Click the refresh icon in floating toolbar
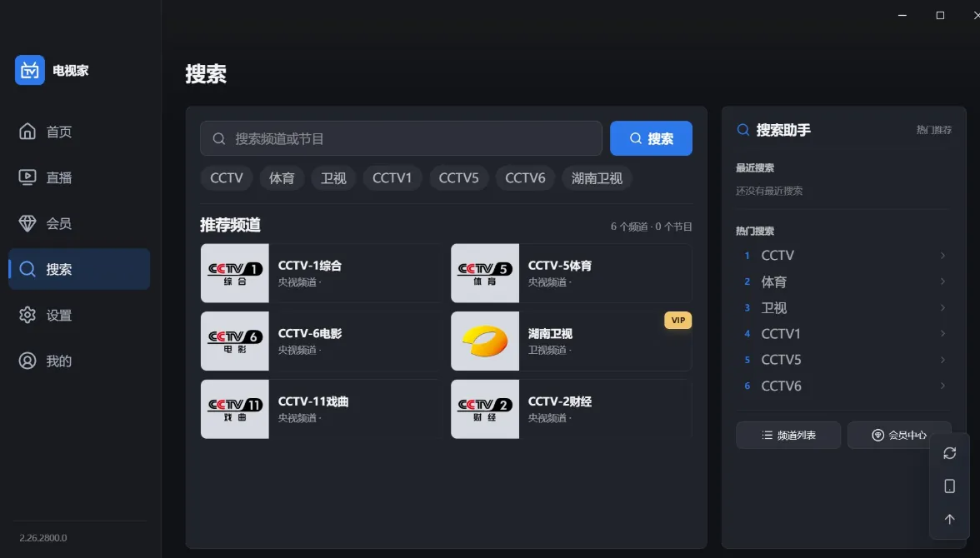This screenshot has width=980, height=558. pos(949,453)
